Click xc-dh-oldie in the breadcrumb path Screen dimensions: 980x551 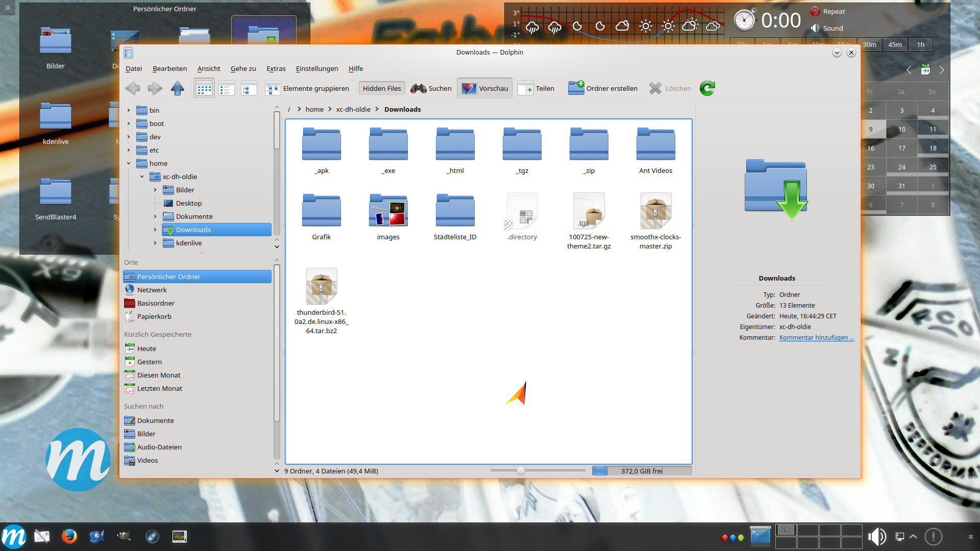pos(353,109)
